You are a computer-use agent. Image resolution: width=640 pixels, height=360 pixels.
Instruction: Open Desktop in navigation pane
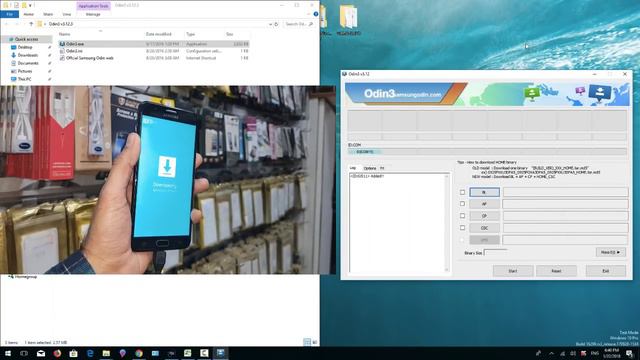click(x=25, y=47)
